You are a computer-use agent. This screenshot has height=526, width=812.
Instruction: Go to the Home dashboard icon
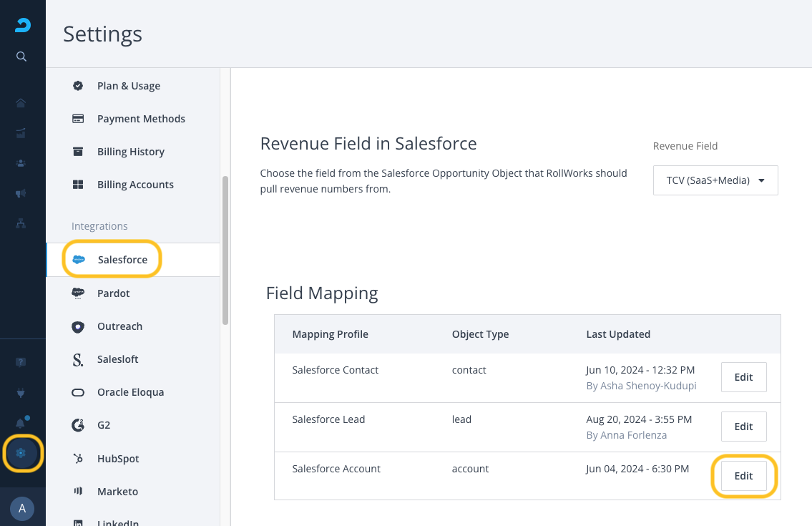click(21, 103)
